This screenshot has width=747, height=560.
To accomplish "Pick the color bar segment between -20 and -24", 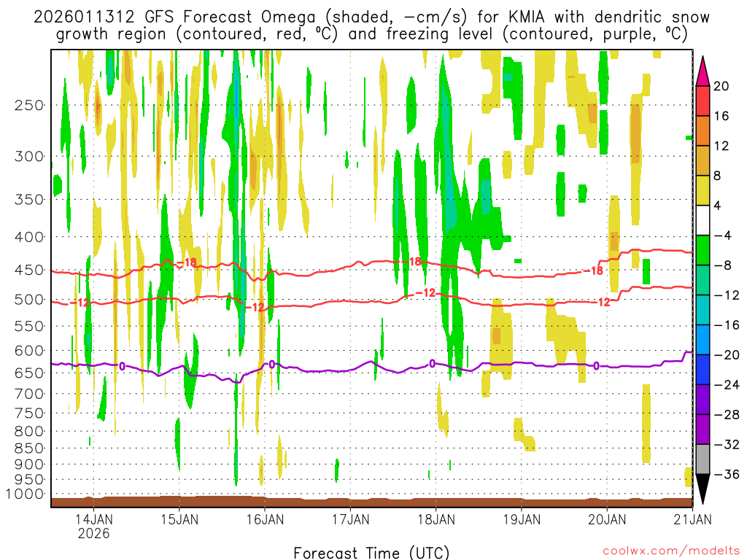I will pyautogui.click(x=703, y=370).
